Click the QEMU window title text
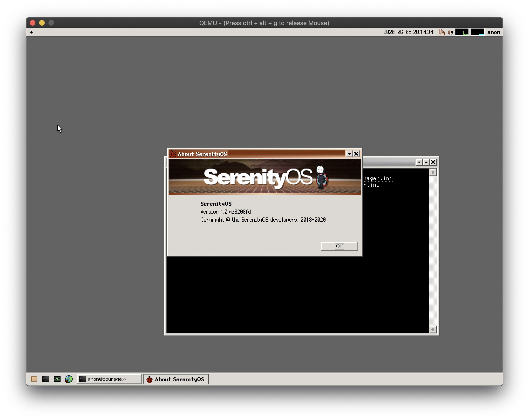529x420 pixels. coord(264,23)
